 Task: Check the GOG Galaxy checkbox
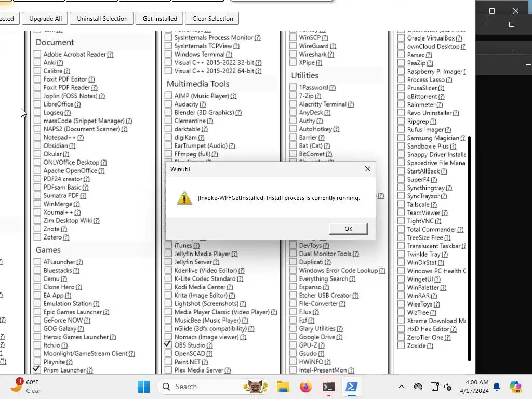(37, 328)
